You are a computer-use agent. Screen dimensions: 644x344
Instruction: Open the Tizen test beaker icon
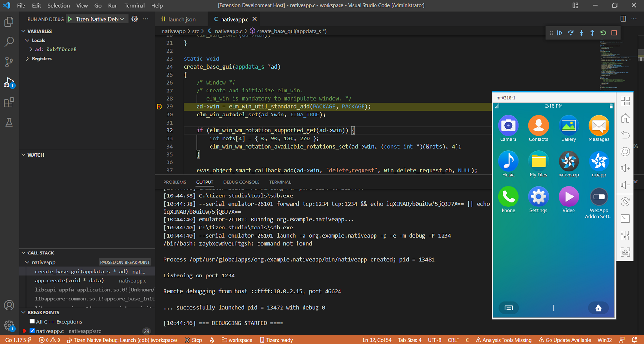9,123
